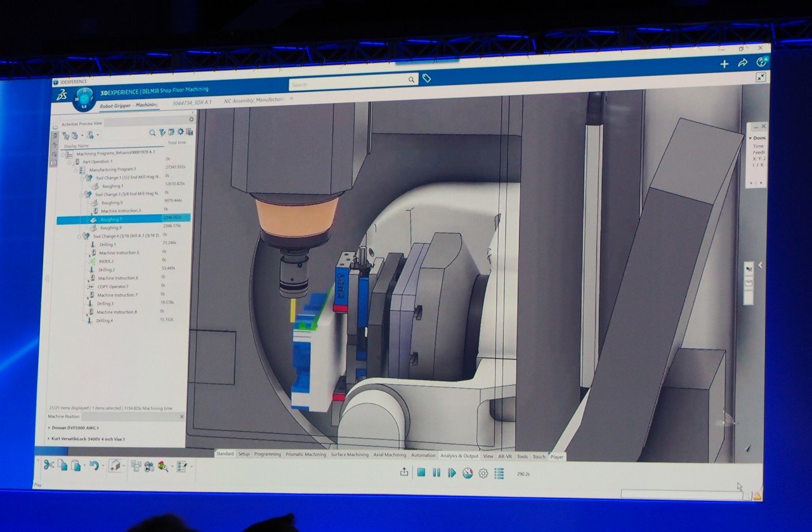
Task: Click the Copy icon in bottom toolbar
Action: 62,465
